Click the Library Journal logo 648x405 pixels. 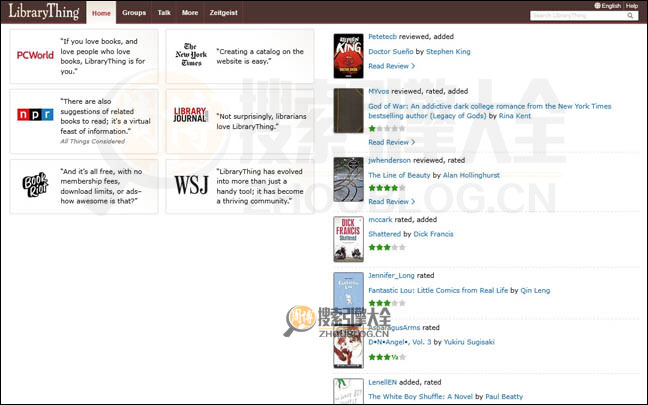(191, 115)
